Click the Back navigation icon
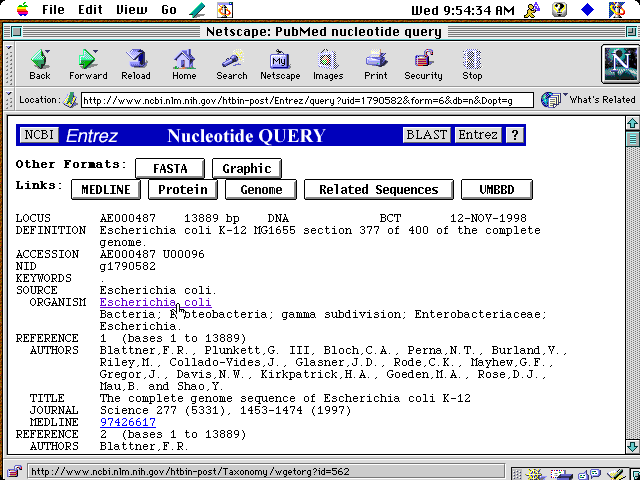This screenshot has width=640, height=480. coord(40,65)
